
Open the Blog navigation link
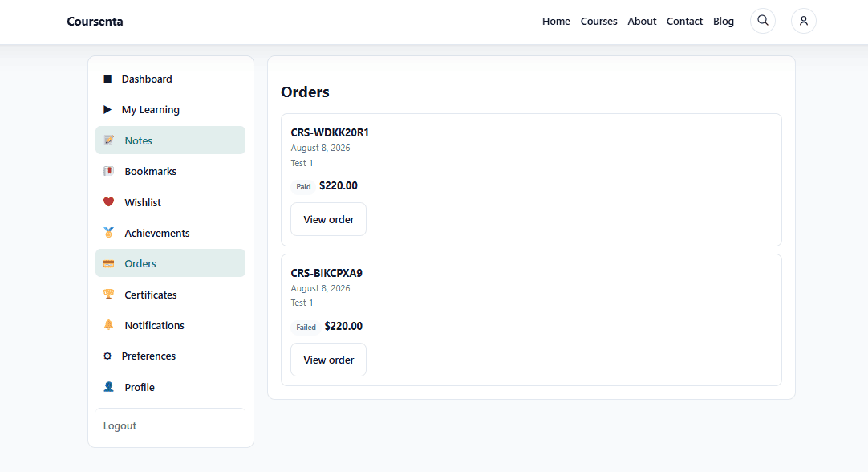point(723,21)
